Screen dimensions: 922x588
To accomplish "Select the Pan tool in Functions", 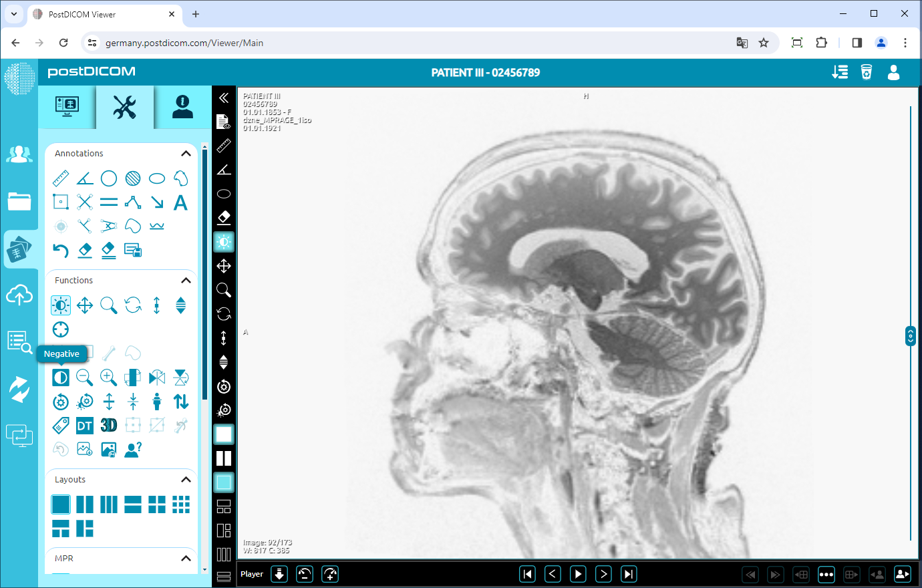I will point(84,305).
